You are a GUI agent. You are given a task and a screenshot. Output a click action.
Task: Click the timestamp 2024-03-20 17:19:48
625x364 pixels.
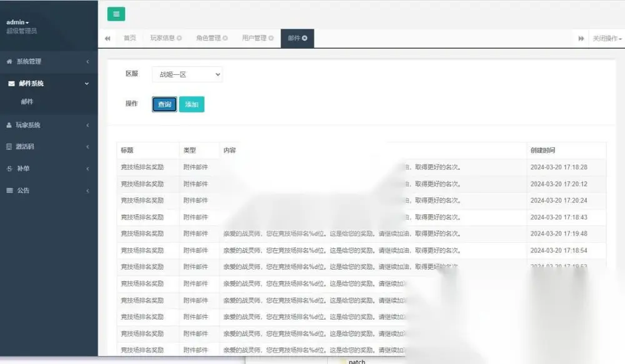(559, 234)
